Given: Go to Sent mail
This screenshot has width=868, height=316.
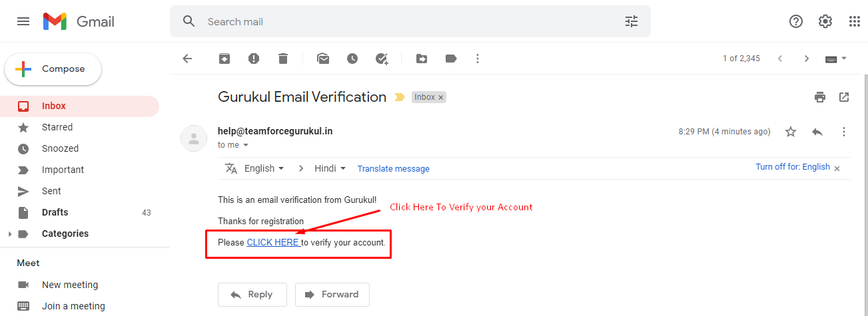Looking at the screenshot, I should [x=51, y=191].
